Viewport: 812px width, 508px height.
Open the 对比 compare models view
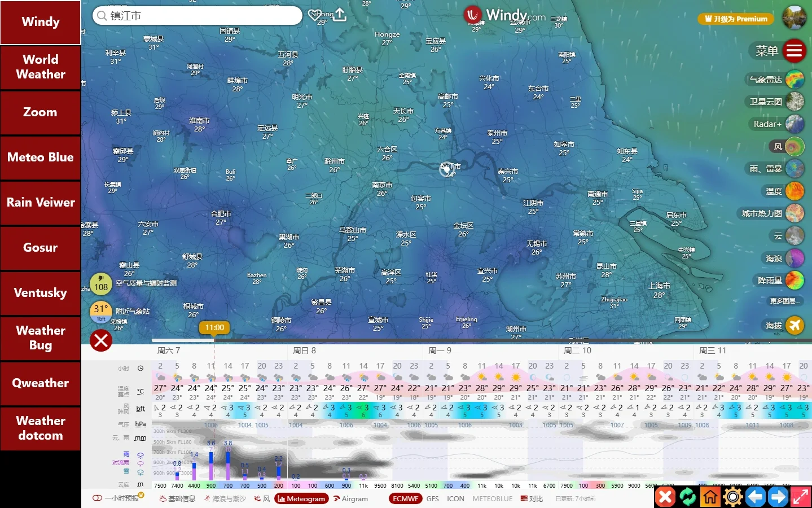click(532, 499)
